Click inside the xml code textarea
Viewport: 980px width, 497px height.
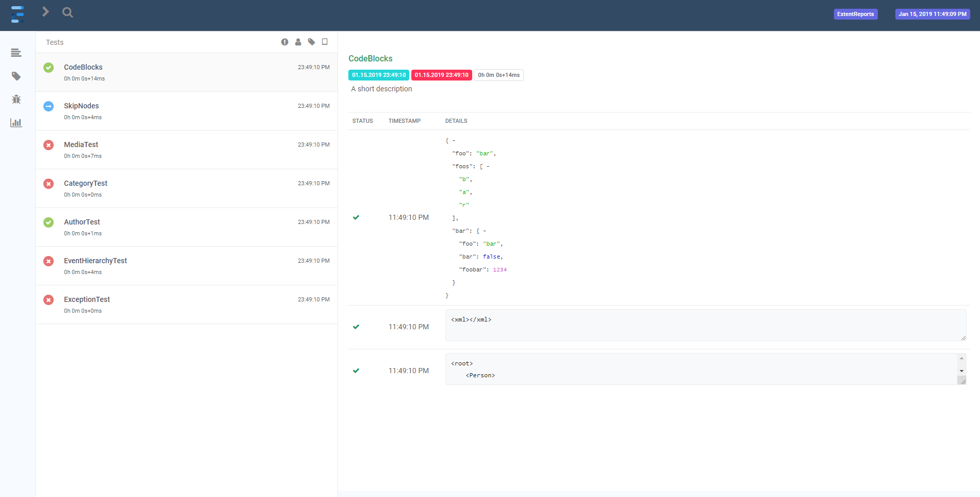[x=705, y=325]
